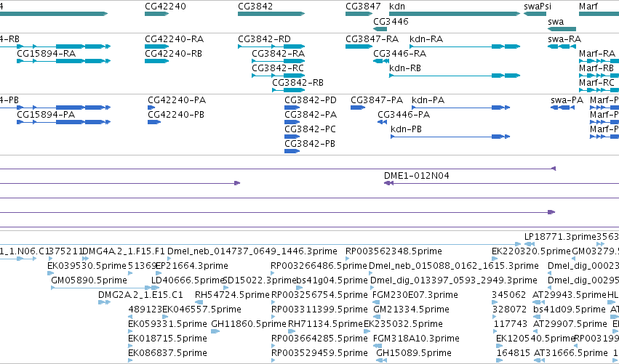Click the bs41d09.5prime EST label
The width and height of the screenshot is (619, 364).
570,310
